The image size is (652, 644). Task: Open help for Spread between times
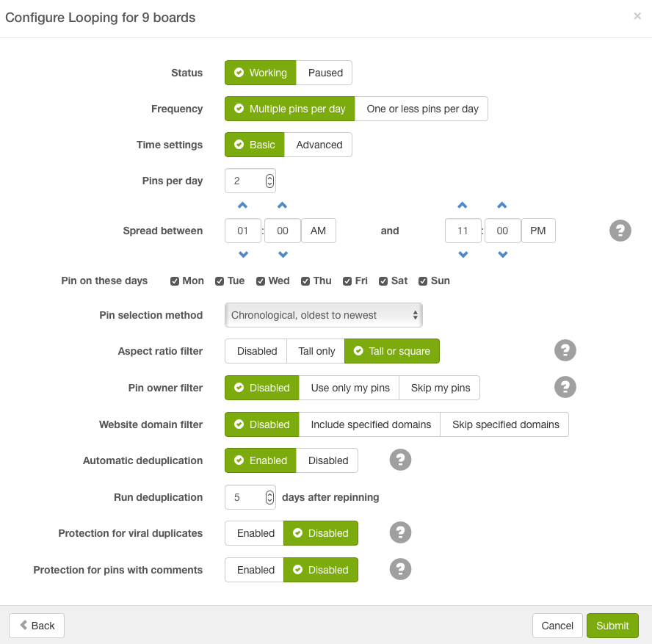(x=620, y=231)
